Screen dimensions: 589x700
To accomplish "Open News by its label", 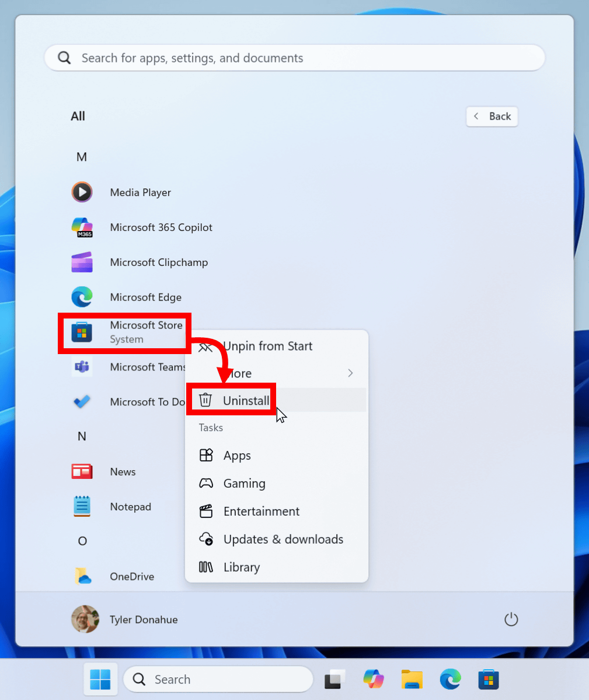I will click(x=123, y=472).
